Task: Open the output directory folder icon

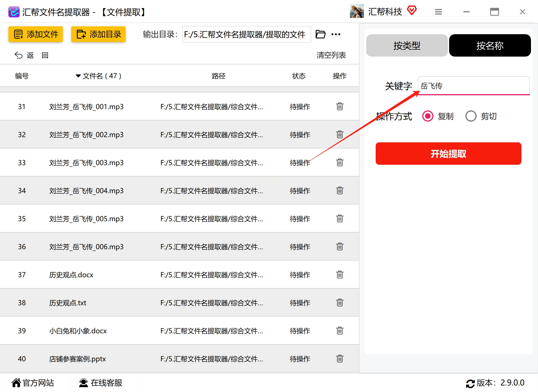Action: pyautogui.click(x=320, y=34)
